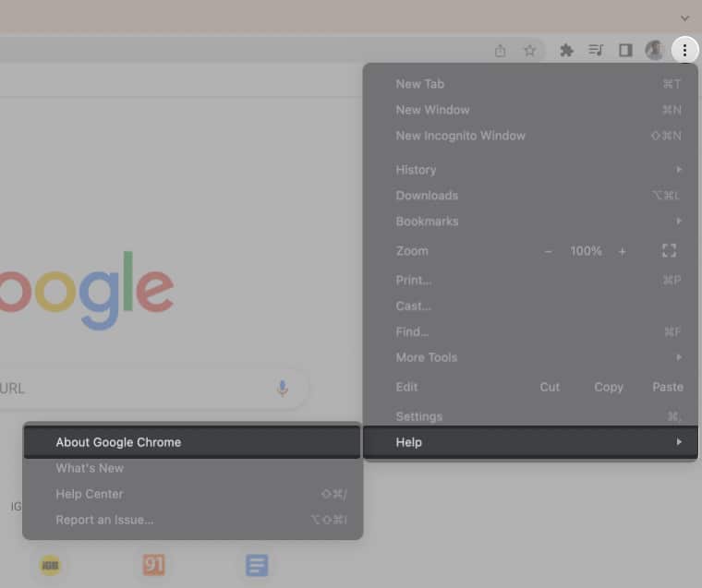Open the Extensions puzzle icon

click(566, 50)
